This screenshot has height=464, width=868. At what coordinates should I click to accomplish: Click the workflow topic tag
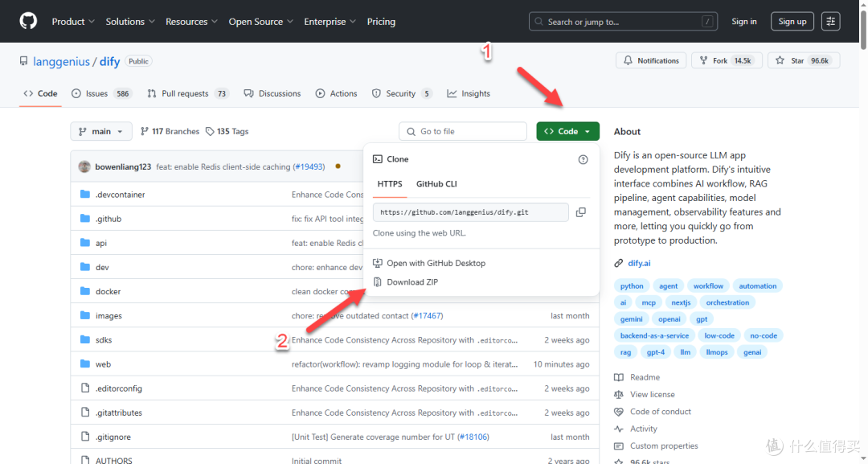click(x=708, y=285)
